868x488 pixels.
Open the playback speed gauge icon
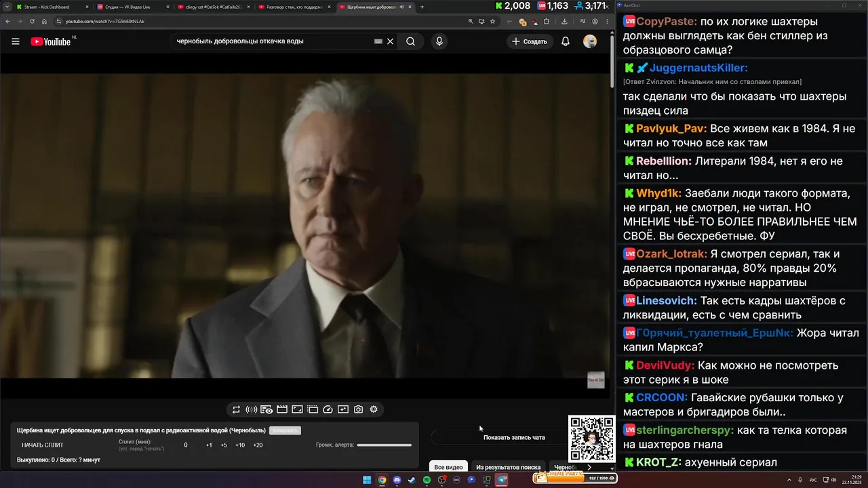tap(328, 409)
